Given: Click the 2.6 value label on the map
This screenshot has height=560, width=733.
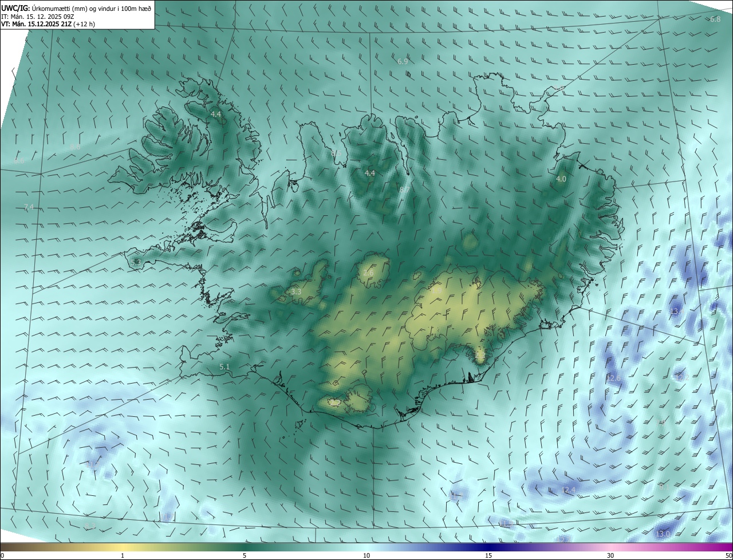Looking at the screenshot, I should point(368,273).
